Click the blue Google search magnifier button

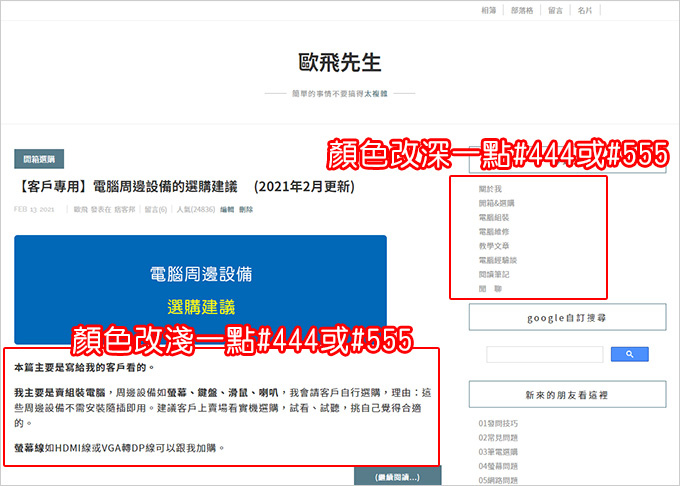[629, 354]
